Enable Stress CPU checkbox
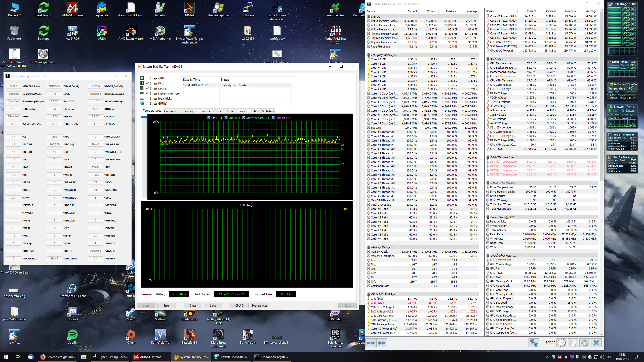This screenshot has height=362, width=644. pos(148,78)
